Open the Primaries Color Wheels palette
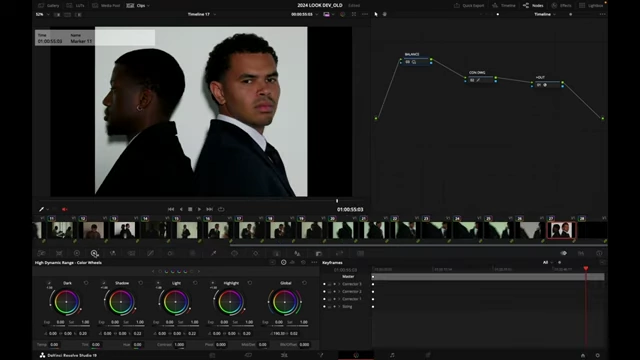640x360 pixels. [x=77, y=253]
